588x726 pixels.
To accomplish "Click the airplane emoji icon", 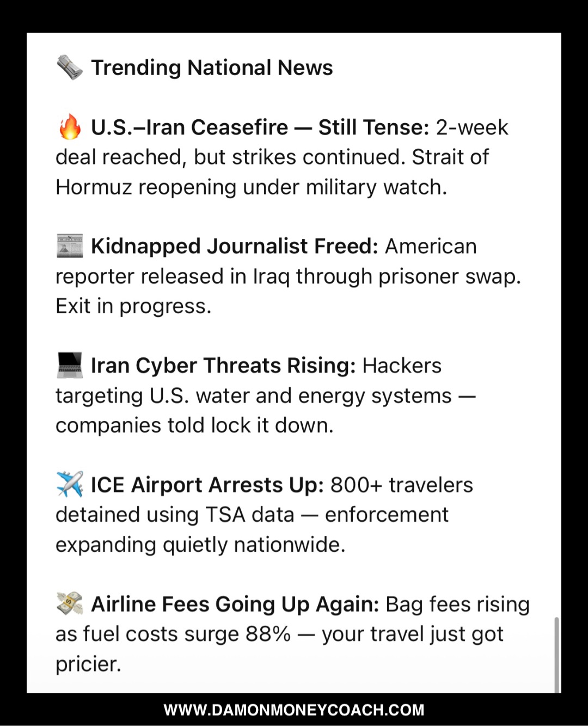I will point(70,484).
